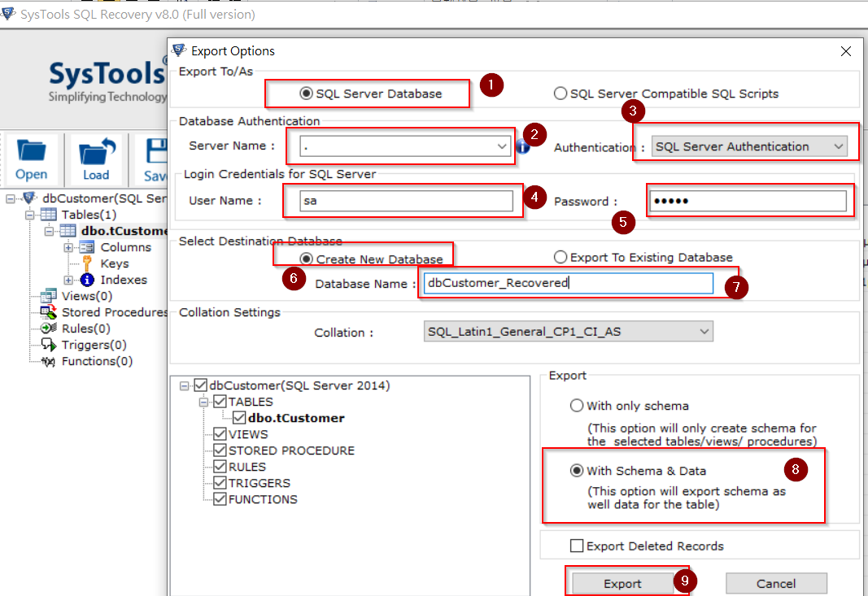The image size is (868, 596).
Task: Collapse TABLES node in export tree
Action: pos(203,402)
